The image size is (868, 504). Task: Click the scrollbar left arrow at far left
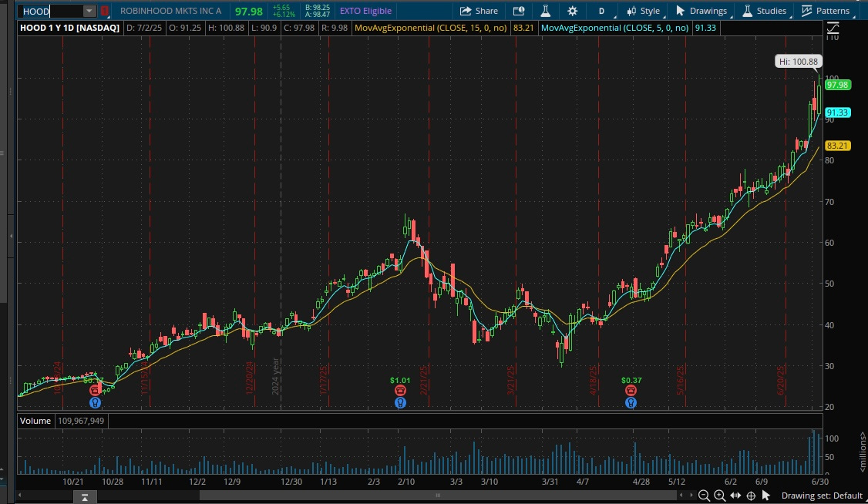20,496
